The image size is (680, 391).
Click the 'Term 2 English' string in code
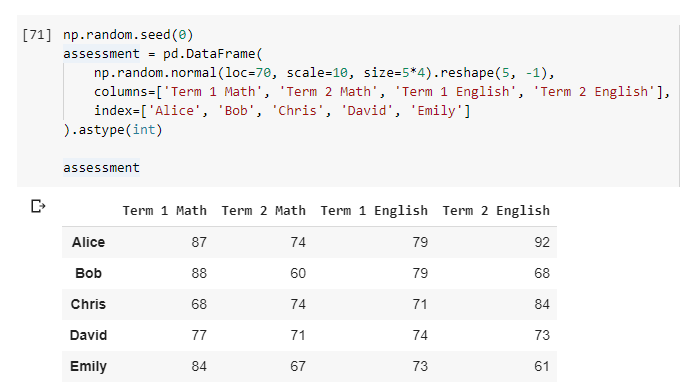594,91
